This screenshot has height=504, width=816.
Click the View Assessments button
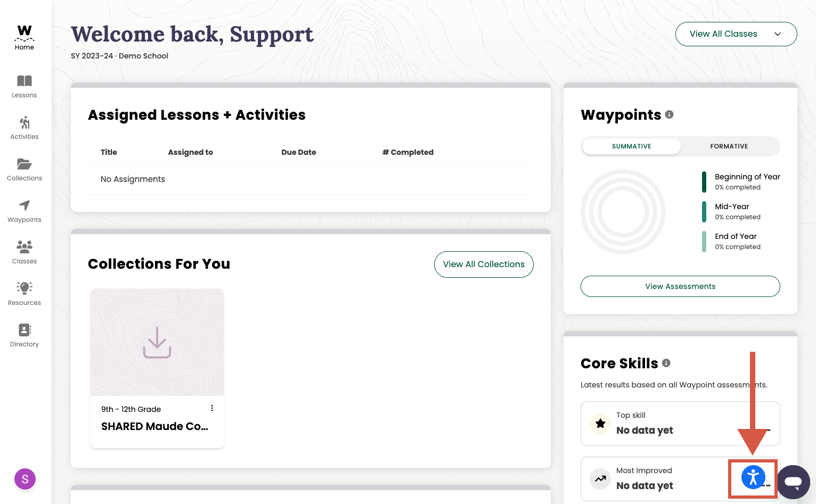[x=680, y=286]
